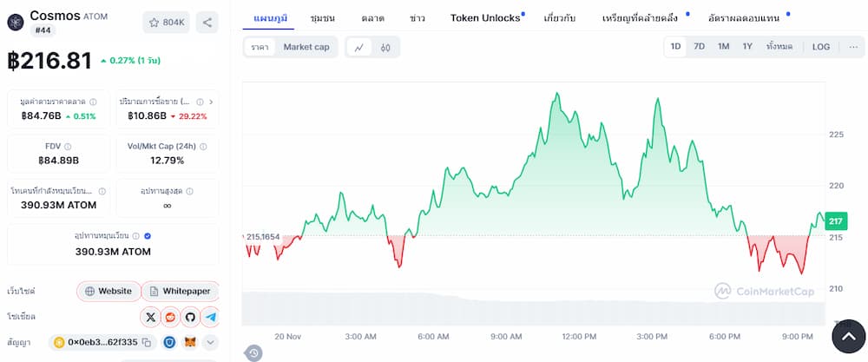The image size is (868, 362).
Task: Select the ราคา price toggle
Action: pyautogui.click(x=260, y=47)
